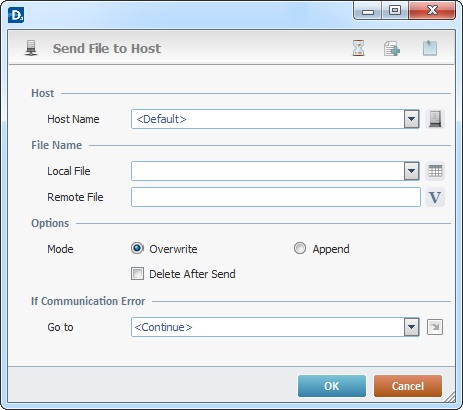
Task: Click the grid icon next to Local File
Action: [435, 171]
